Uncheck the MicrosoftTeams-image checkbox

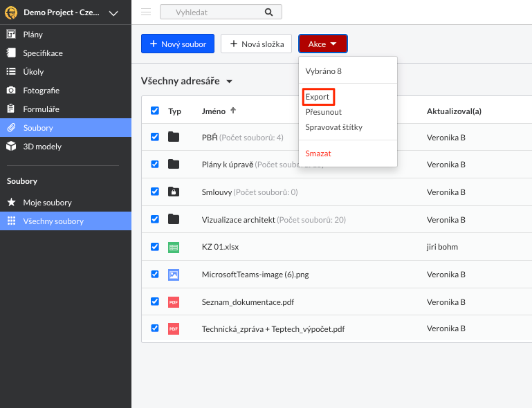(x=155, y=274)
